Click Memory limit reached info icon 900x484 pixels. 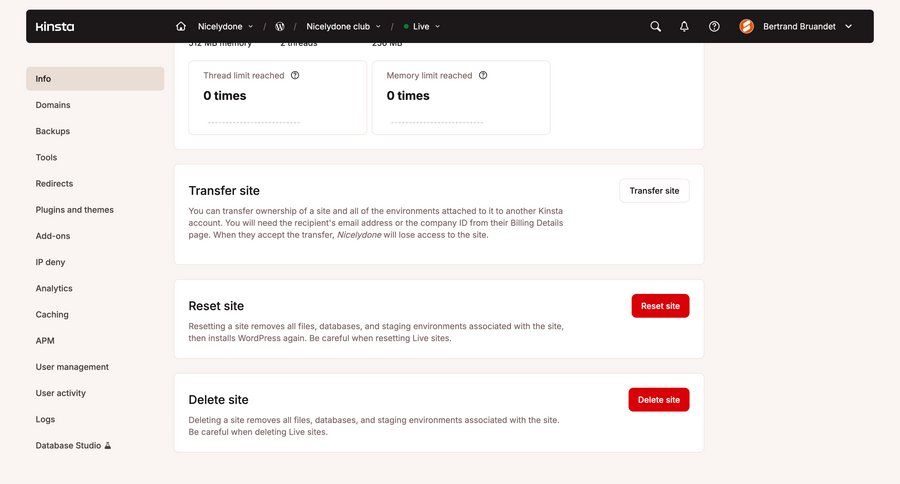click(483, 75)
